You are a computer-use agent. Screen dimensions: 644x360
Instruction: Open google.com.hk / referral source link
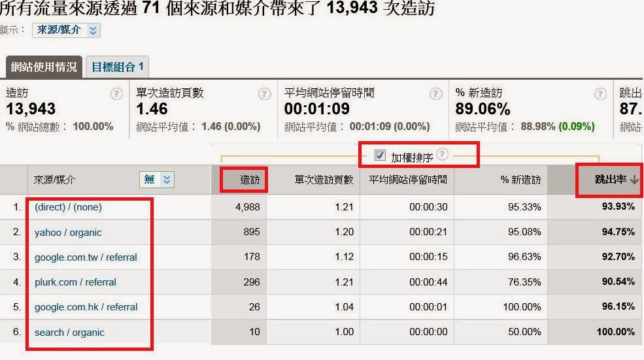86,307
